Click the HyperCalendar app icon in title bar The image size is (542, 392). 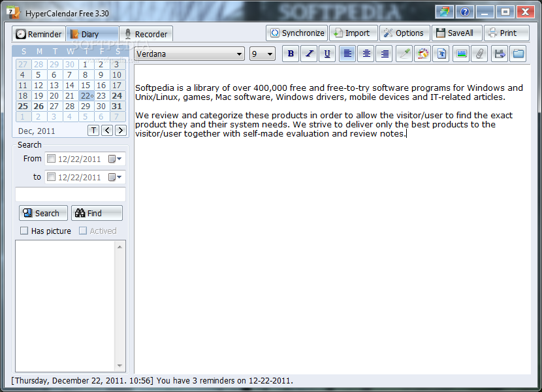(x=13, y=12)
